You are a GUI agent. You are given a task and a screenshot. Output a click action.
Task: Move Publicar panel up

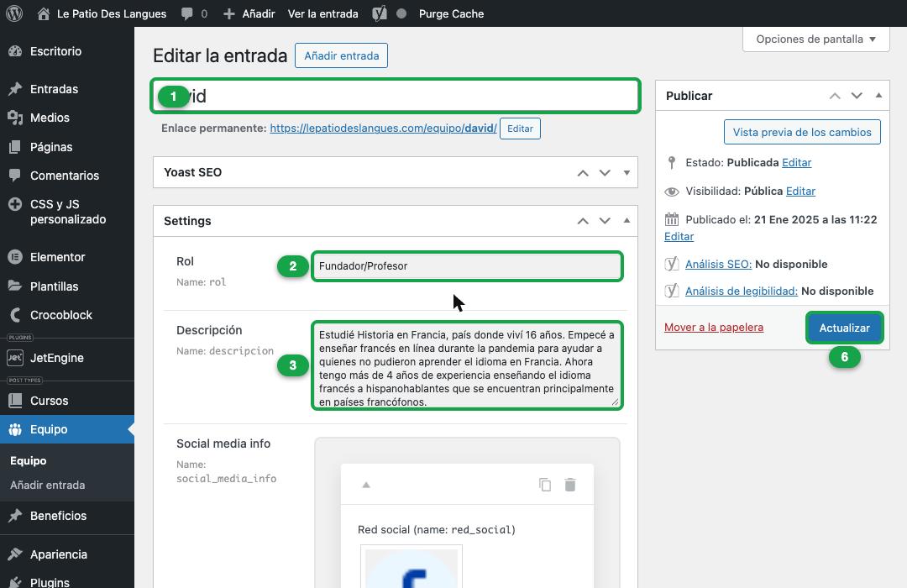click(835, 96)
